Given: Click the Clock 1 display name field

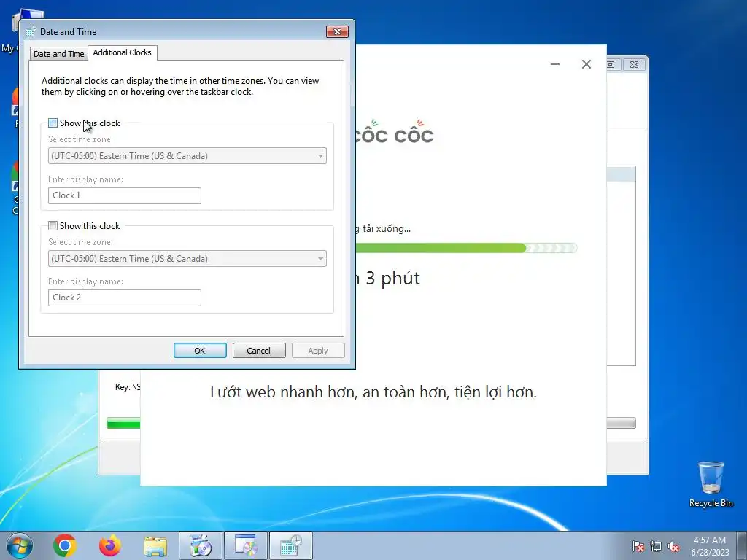Looking at the screenshot, I should [x=124, y=195].
